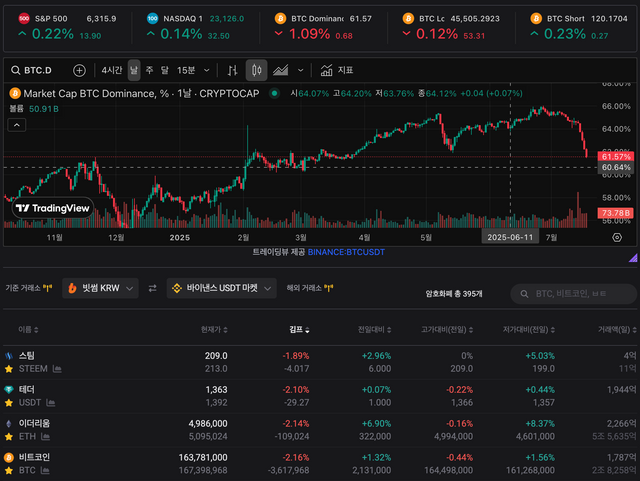640x481 pixels.
Task: Open the 빗썸 KRW exchange dropdown
Action: [x=100, y=288]
